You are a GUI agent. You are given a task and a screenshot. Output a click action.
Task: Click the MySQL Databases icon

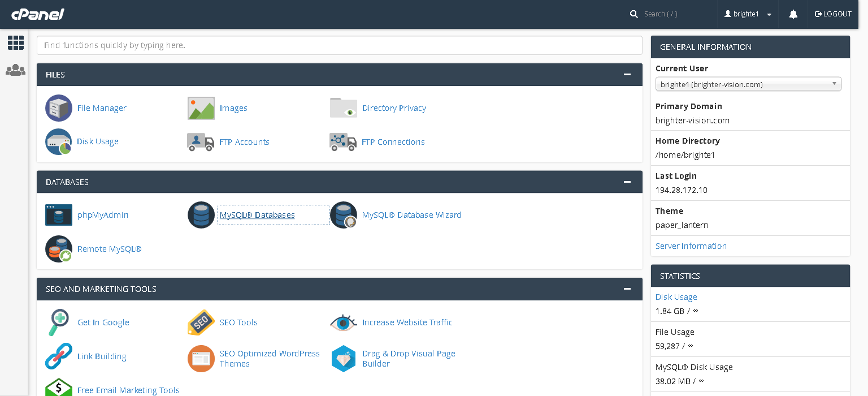point(201,215)
